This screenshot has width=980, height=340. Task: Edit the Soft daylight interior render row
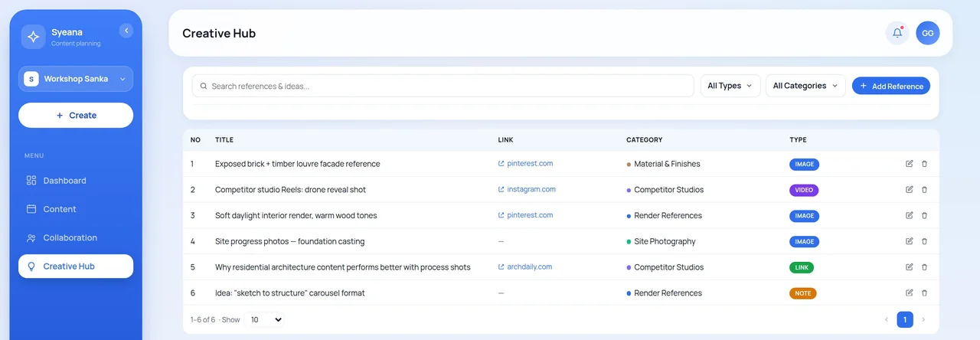[910, 215]
